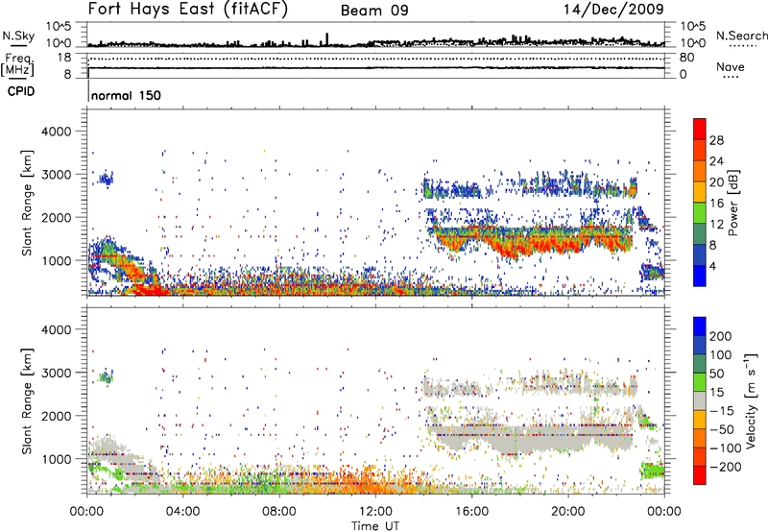Click the '12:00' time tick label
The image size is (768, 532).
tap(375, 512)
